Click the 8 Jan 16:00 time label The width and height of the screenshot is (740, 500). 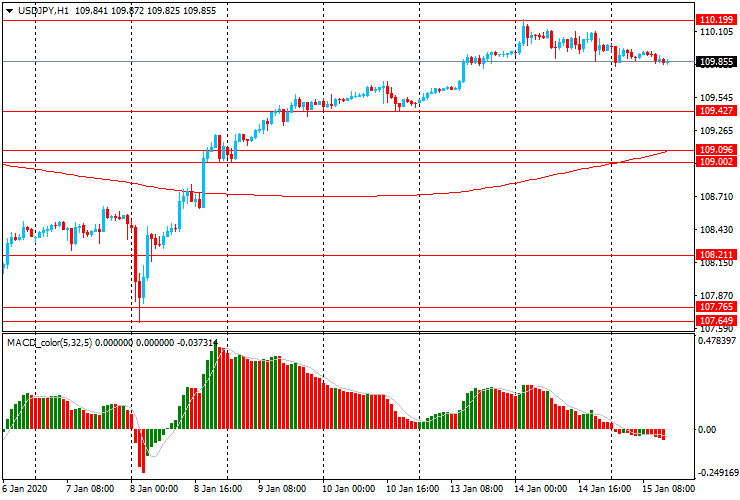[218, 489]
